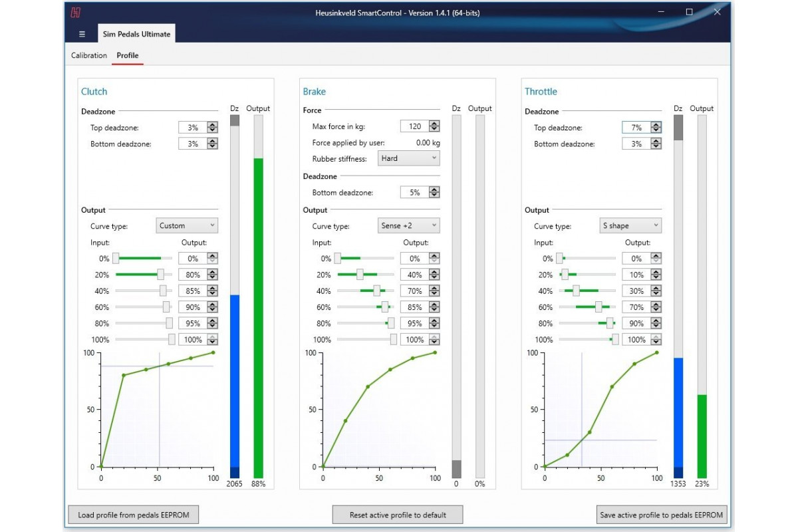Viewport: 798px width, 532px height.
Task: Click stepper for Throttle 60% output value
Action: [x=656, y=307]
